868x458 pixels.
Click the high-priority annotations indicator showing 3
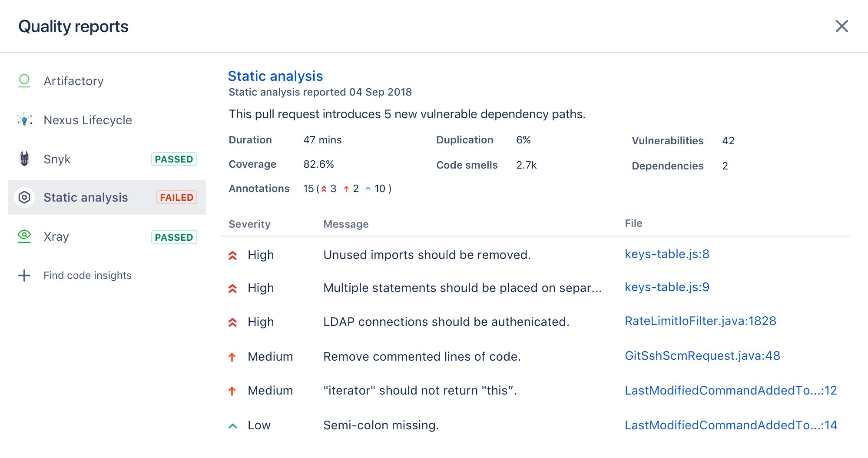329,188
